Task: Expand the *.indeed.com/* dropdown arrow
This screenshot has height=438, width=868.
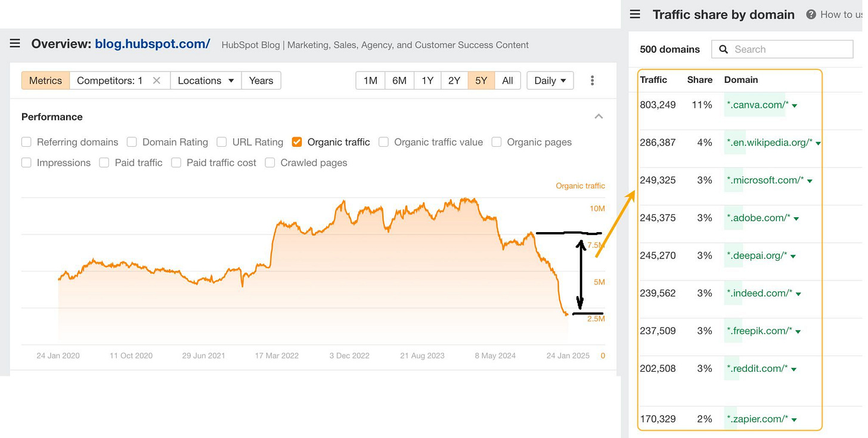Action: [x=798, y=294]
